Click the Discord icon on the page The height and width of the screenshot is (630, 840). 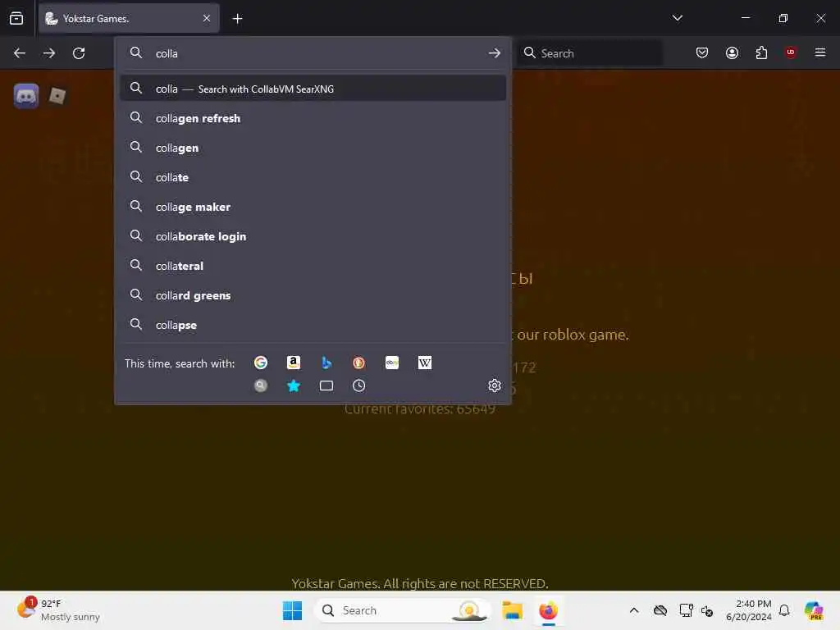[26, 96]
